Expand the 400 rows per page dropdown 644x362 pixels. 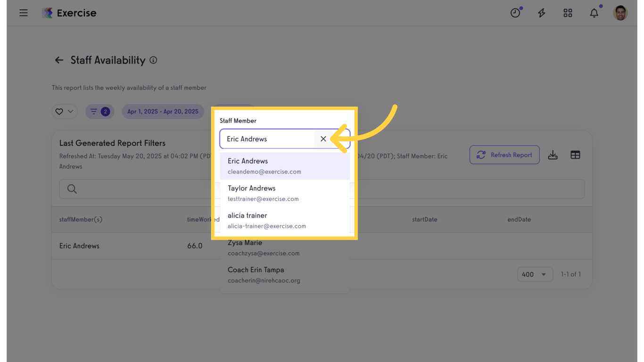point(534,274)
